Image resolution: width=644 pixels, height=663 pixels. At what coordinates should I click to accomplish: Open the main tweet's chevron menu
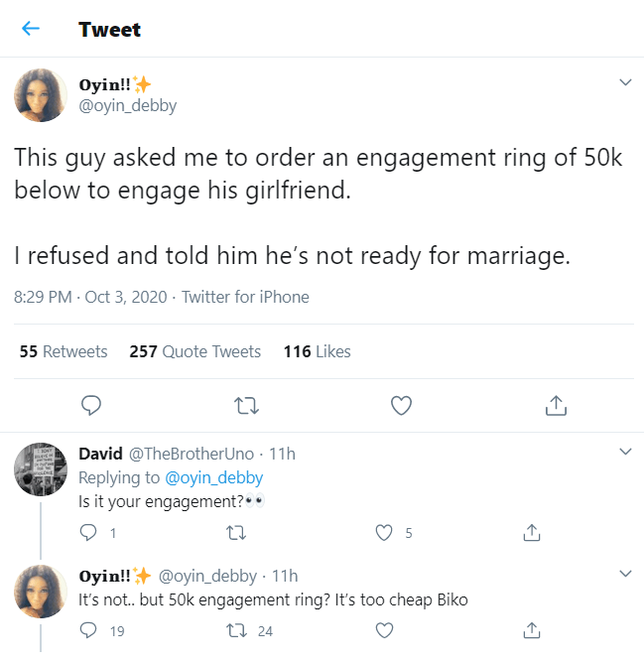(624, 82)
